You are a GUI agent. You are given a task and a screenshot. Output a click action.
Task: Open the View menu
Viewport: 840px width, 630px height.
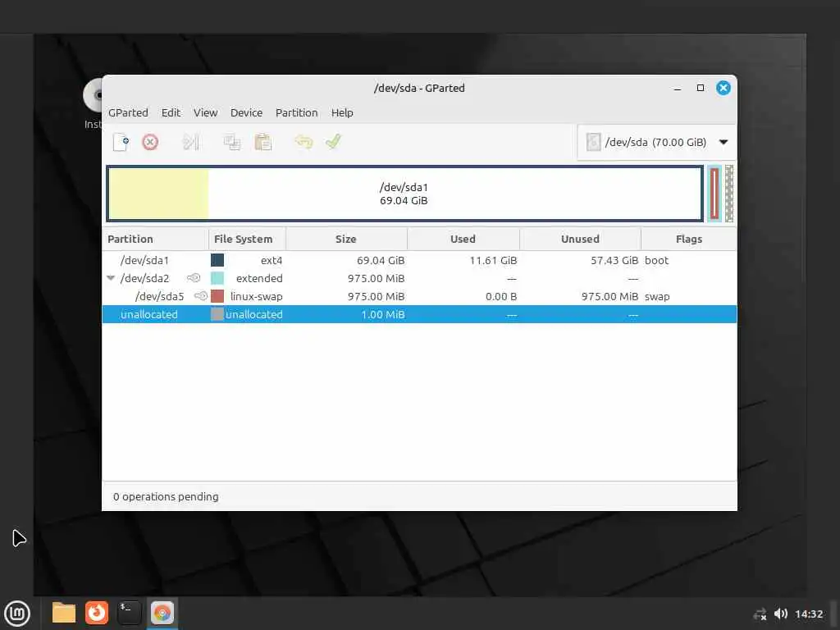(205, 112)
